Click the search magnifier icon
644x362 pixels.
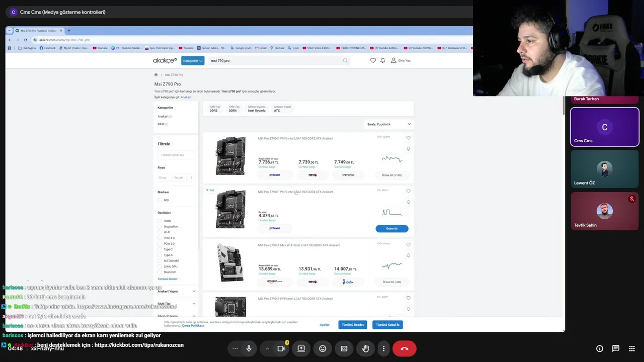(345, 60)
